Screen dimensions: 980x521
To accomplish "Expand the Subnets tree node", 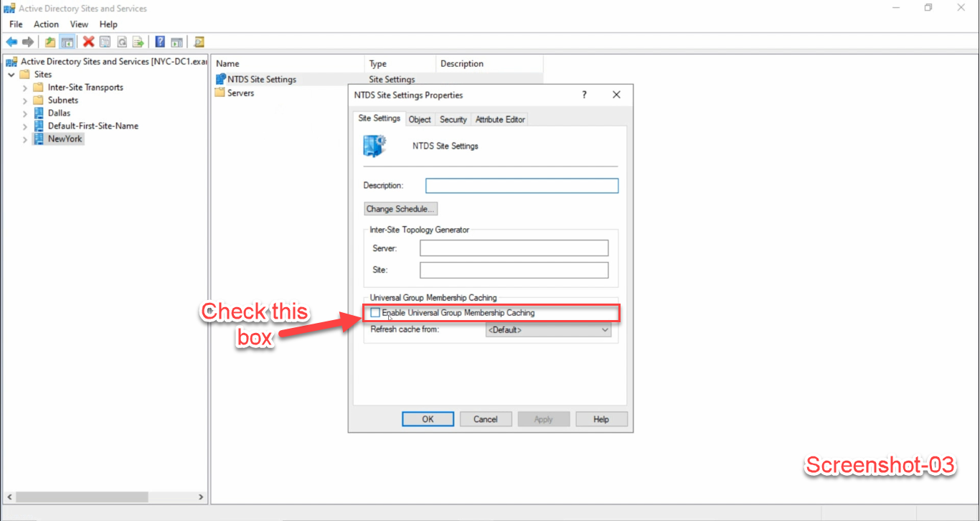I will point(25,100).
